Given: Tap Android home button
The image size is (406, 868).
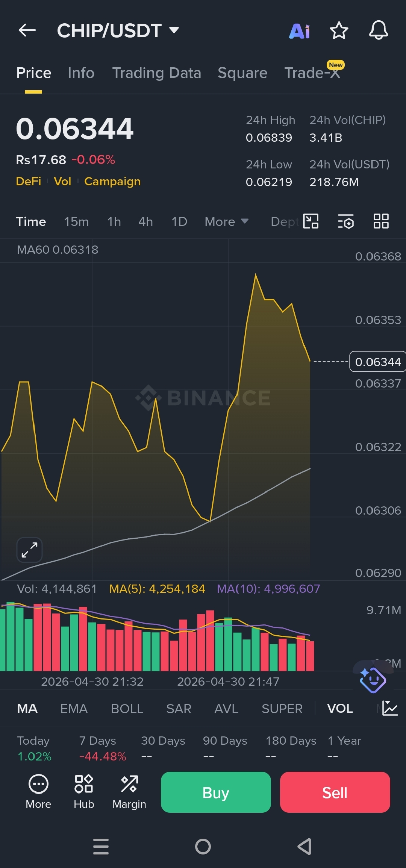Looking at the screenshot, I should [x=203, y=846].
